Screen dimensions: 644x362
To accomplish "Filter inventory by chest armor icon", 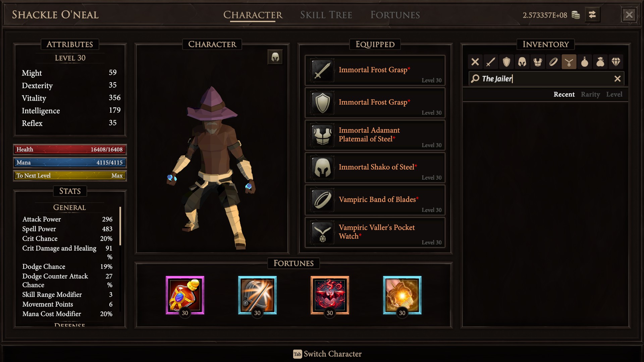I will pyautogui.click(x=538, y=62).
